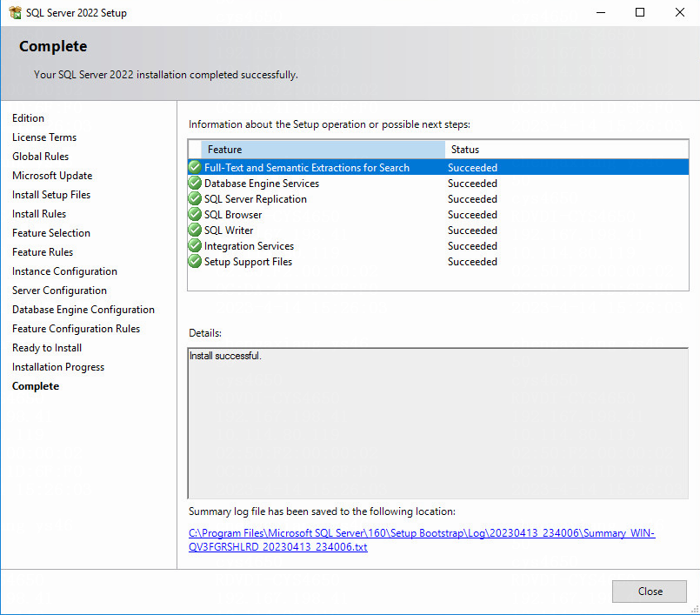Select Full-Text and Semantic Extractions for Search row
The width and height of the screenshot is (700, 615).
(x=438, y=167)
